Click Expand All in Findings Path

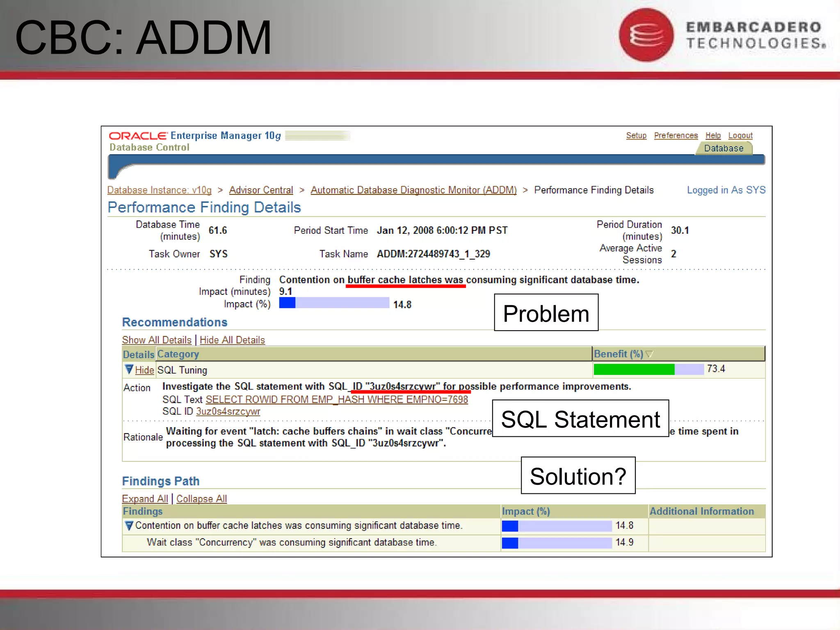coord(145,499)
